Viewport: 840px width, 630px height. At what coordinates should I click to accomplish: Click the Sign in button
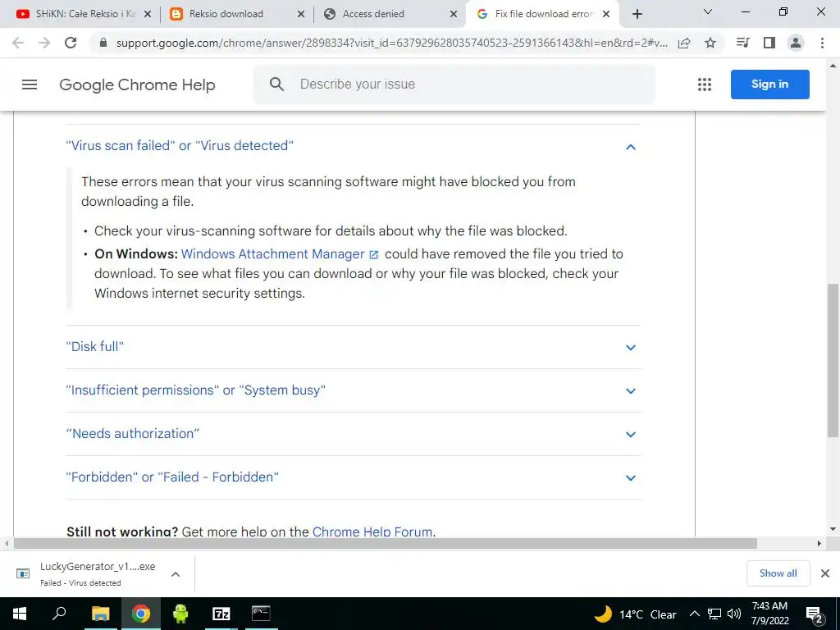pos(769,84)
